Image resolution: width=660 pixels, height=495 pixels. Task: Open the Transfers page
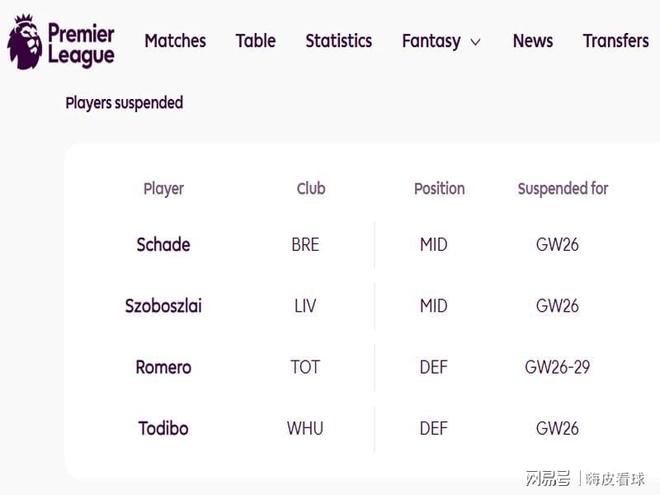pyautogui.click(x=616, y=41)
